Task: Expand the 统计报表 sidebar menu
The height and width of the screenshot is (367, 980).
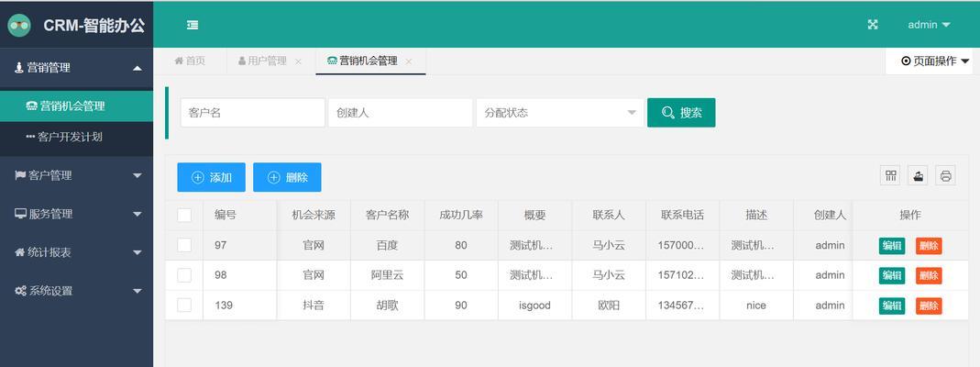Action: (x=76, y=252)
